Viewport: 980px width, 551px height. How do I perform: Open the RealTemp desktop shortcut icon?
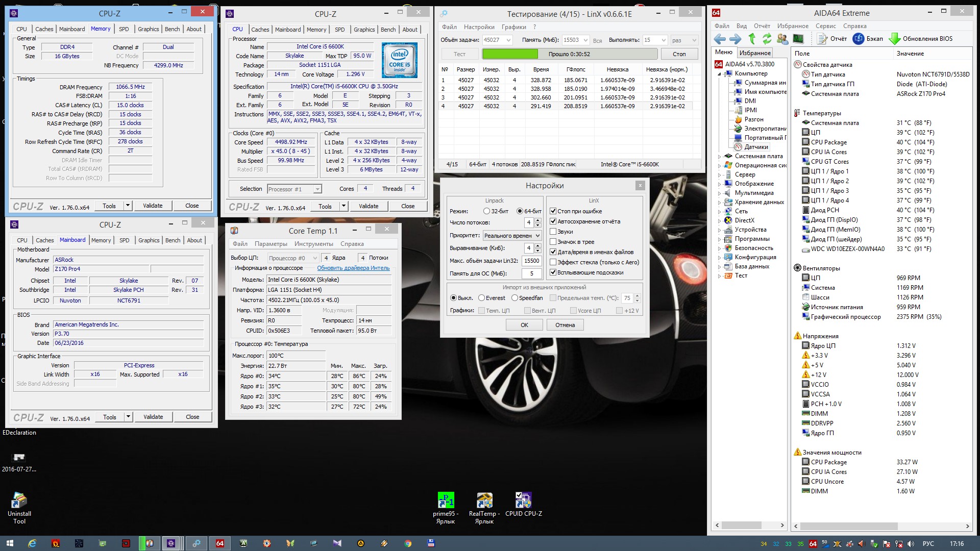click(484, 500)
